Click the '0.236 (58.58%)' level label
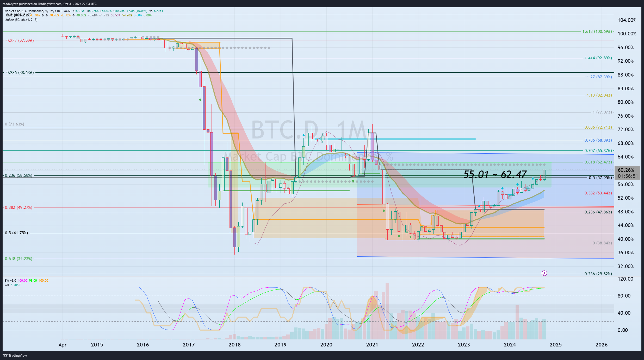This screenshot has height=360, width=644. (x=19, y=175)
